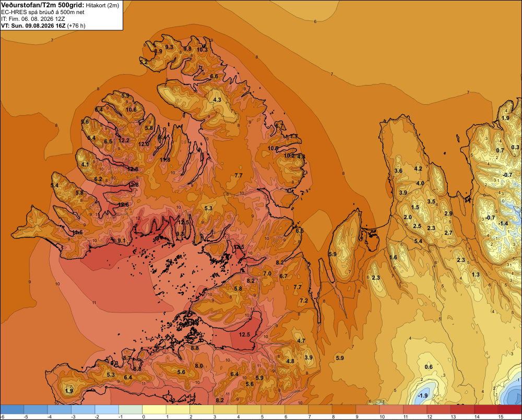522x420 pixels.
Task: Click the pale yellow 0 to 1 legend swatch
Action: [154, 410]
